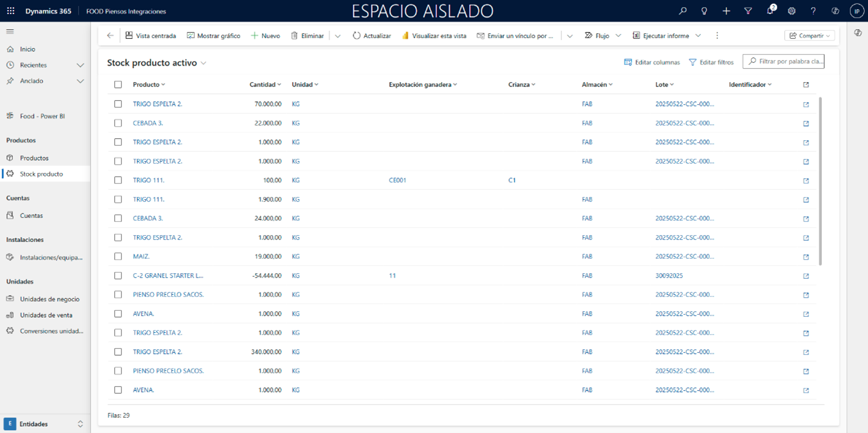868x433 pixels.
Task: Open the C-2 GRANEL STARTER product link
Action: click(x=168, y=275)
